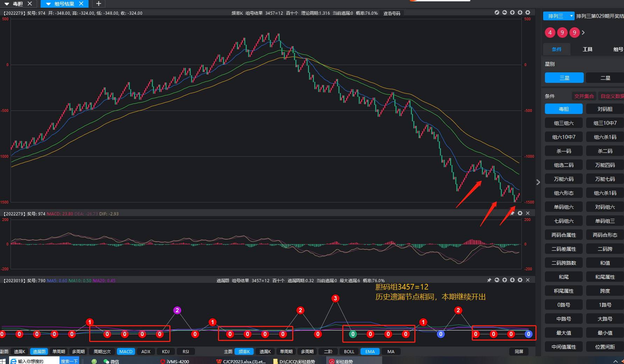Select 杀一码 condition button
This screenshot has width=624, height=364.
(x=564, y=151)
